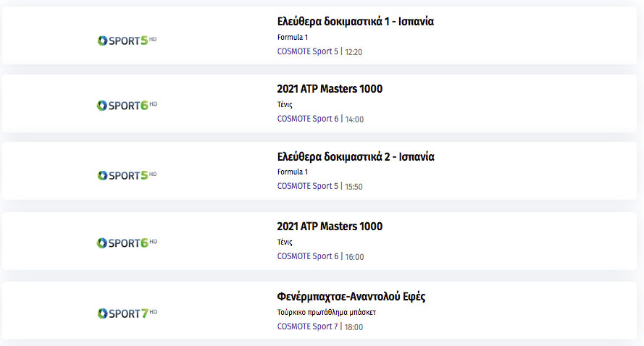Open Φενέρμπαχτσε-Αναντολού Εφές event title
The height and width of the screenshot is (346, 644).
click(351, 296)
